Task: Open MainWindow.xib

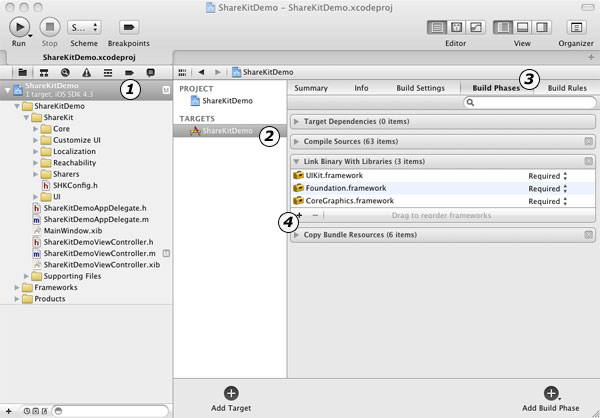Action: tap(68, 231)
